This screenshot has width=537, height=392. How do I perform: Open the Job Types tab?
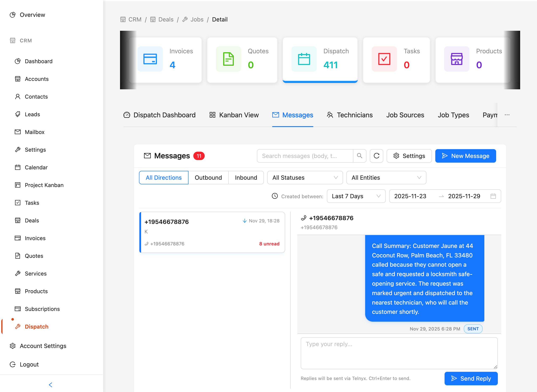click(453, 115)
